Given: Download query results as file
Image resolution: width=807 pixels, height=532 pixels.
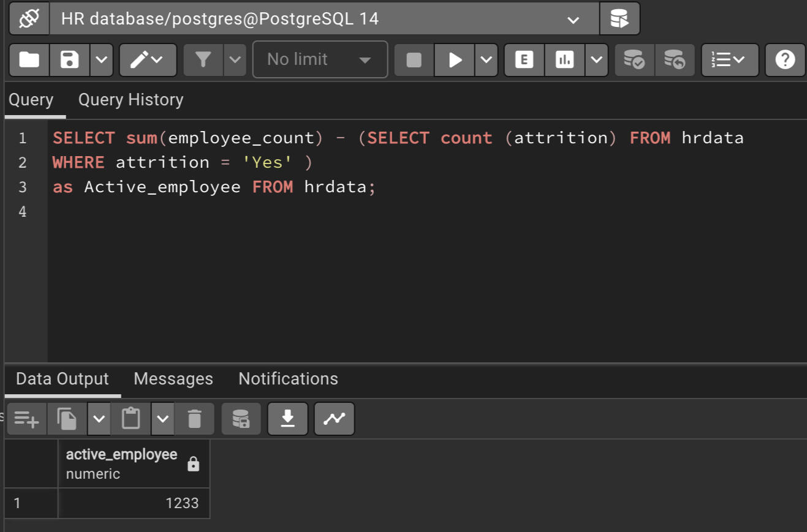Looking at the screenshot, I should coord(287,419).
